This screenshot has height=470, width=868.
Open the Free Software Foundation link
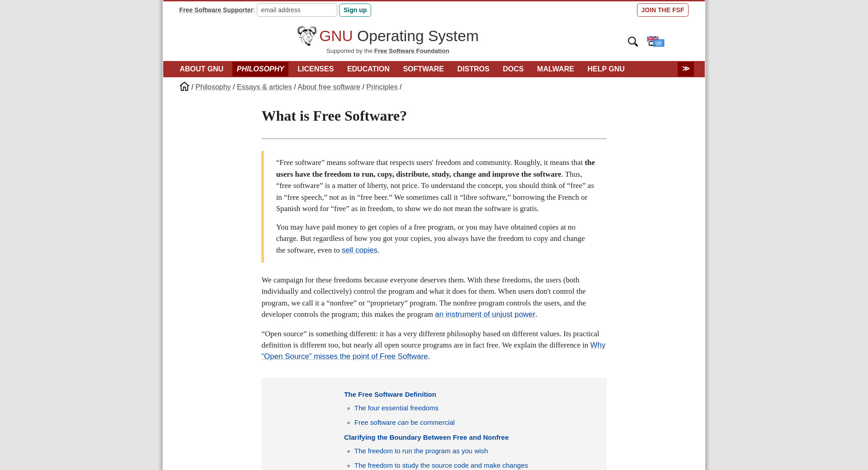(x=412, y=51)
